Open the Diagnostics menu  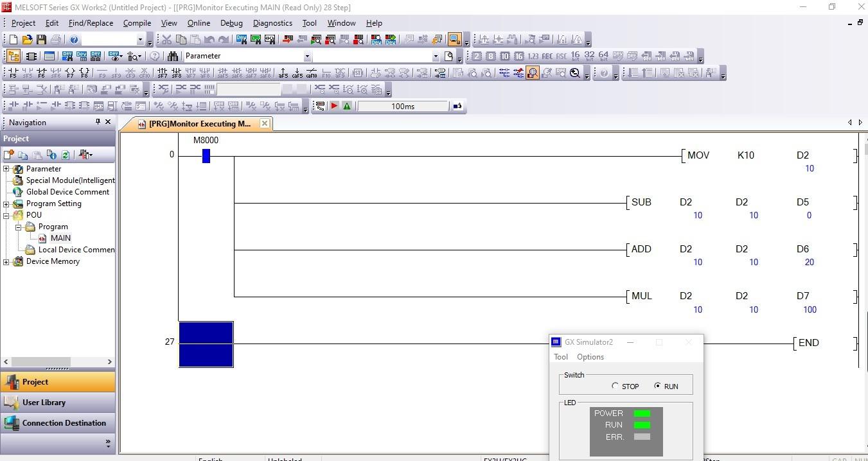[x=272, y=23]
